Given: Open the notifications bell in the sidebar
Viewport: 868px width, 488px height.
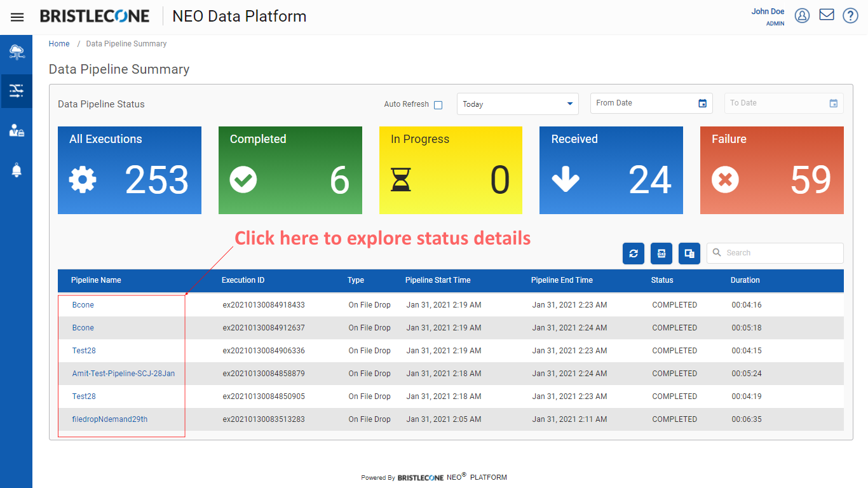Looking at the screenshot, I should click(x=17, y=170).
